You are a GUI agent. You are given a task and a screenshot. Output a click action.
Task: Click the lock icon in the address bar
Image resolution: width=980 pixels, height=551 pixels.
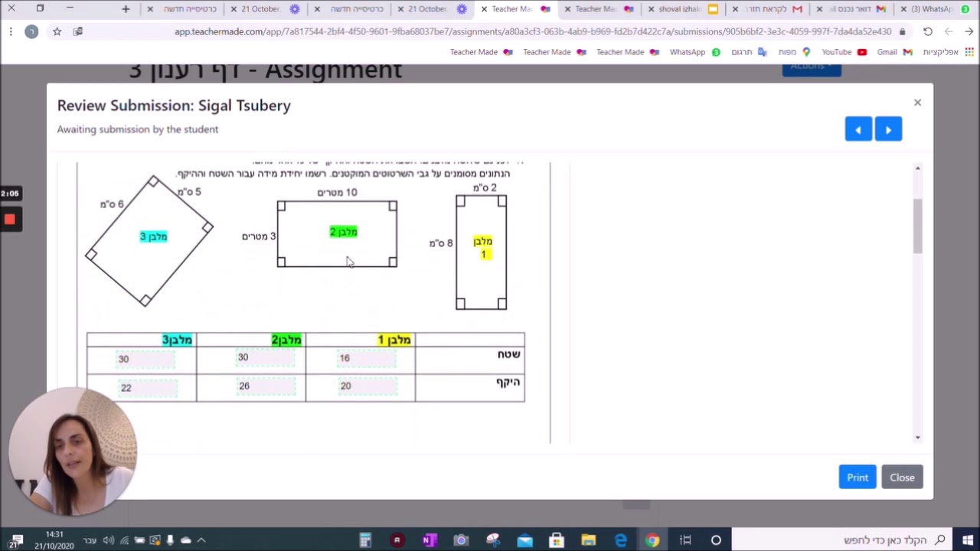tap(902, 32)
